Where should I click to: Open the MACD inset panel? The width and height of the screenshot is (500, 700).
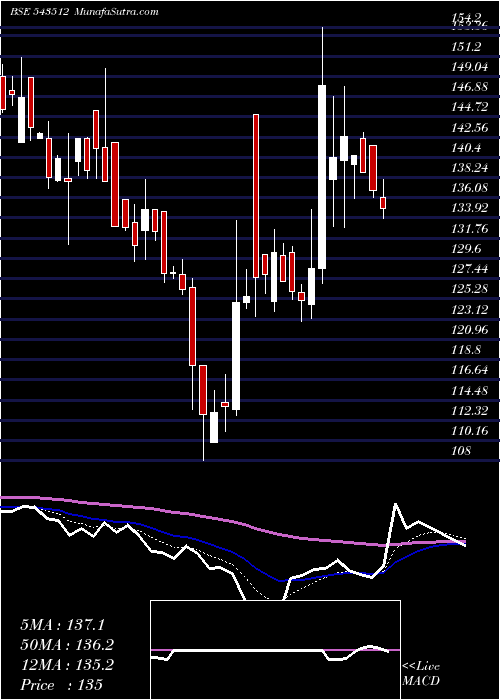pos(275,650)
